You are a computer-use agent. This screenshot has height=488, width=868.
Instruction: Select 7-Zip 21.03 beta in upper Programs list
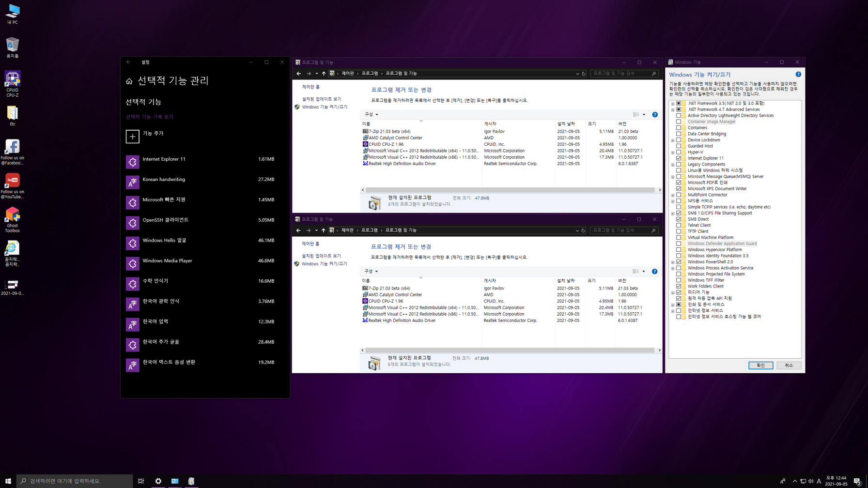[389, 131]
